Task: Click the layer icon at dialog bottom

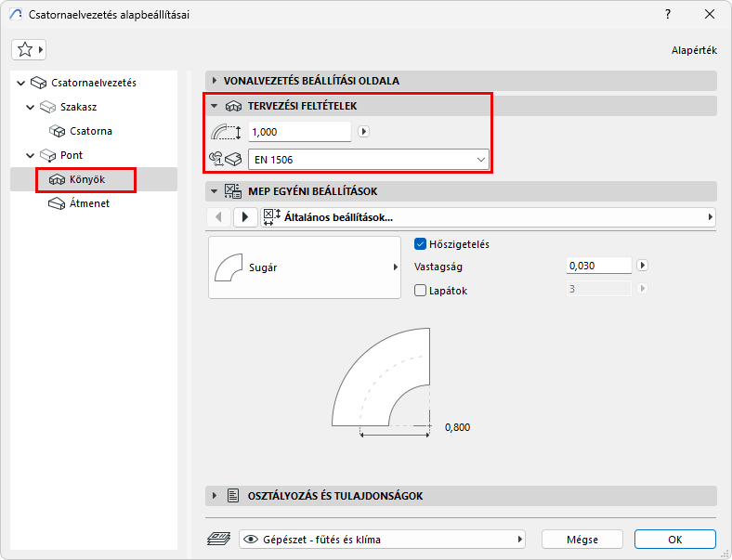Action: click(218, 539)
